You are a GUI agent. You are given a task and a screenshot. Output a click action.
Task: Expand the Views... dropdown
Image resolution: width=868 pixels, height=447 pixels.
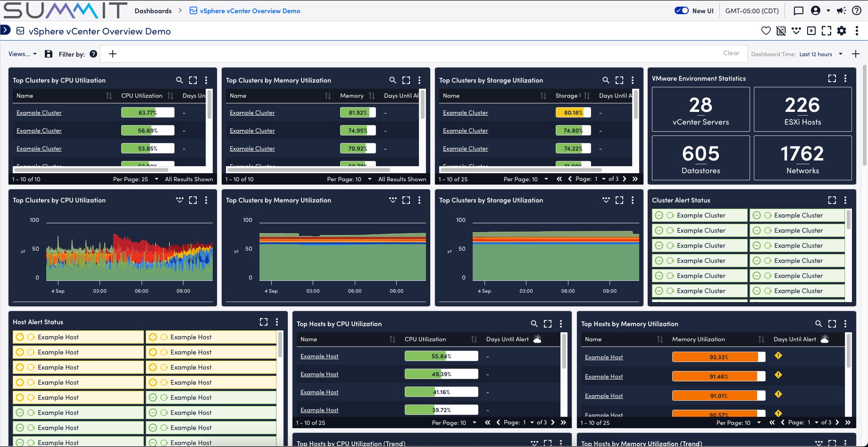coord(23,54)
